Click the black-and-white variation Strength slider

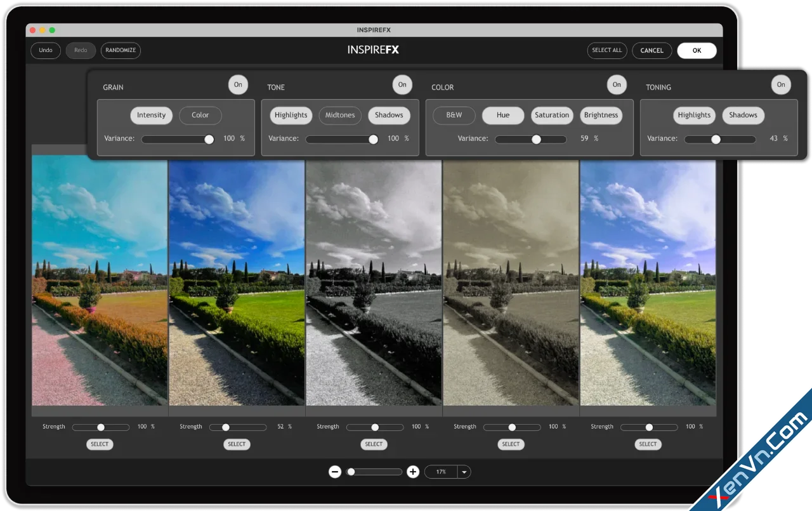375,427
